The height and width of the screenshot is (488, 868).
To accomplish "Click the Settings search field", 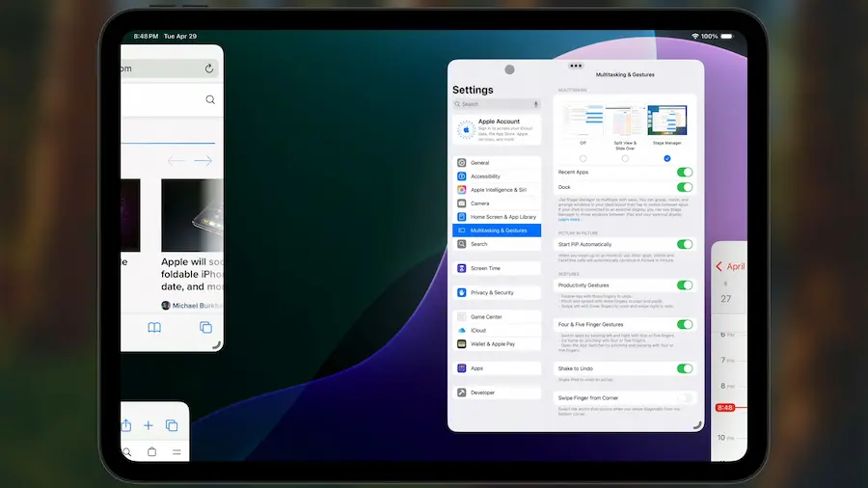I will pos(494,104).
